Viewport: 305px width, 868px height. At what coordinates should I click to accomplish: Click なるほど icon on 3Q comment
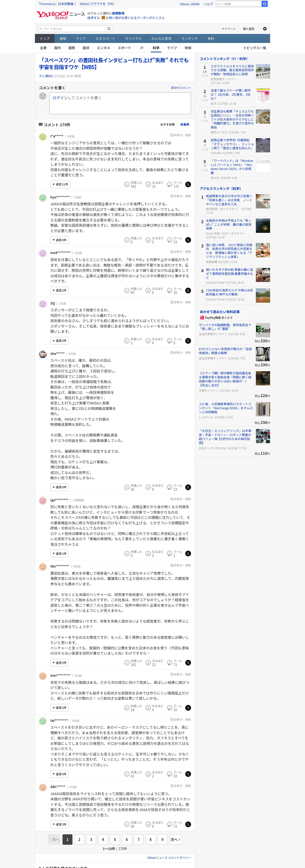[x=148, y=341]
